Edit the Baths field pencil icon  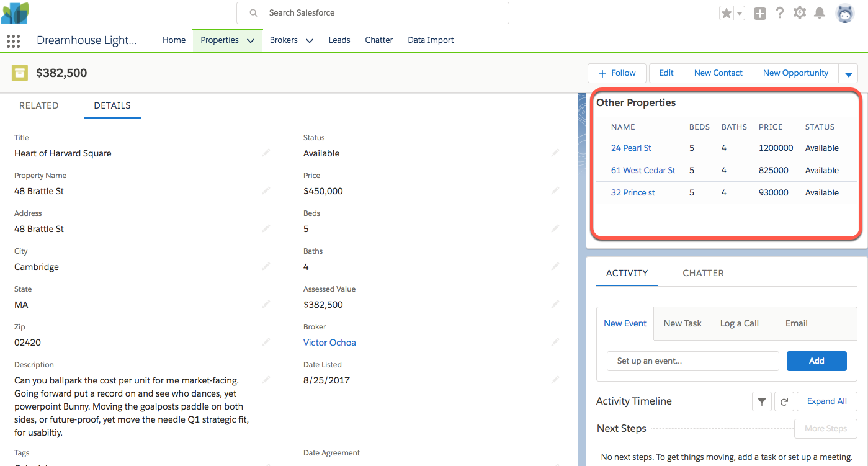[555, 266]
